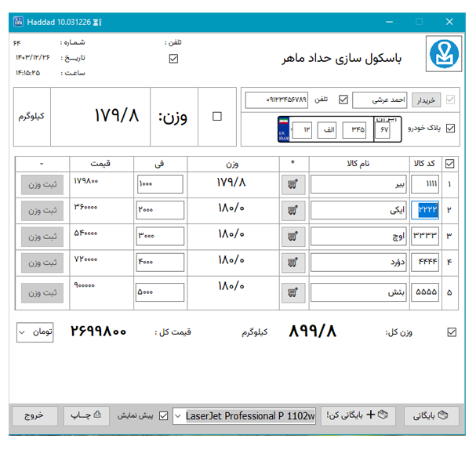Close the Haddad window
Screen dimensions: 476x453
pos(449,22)
